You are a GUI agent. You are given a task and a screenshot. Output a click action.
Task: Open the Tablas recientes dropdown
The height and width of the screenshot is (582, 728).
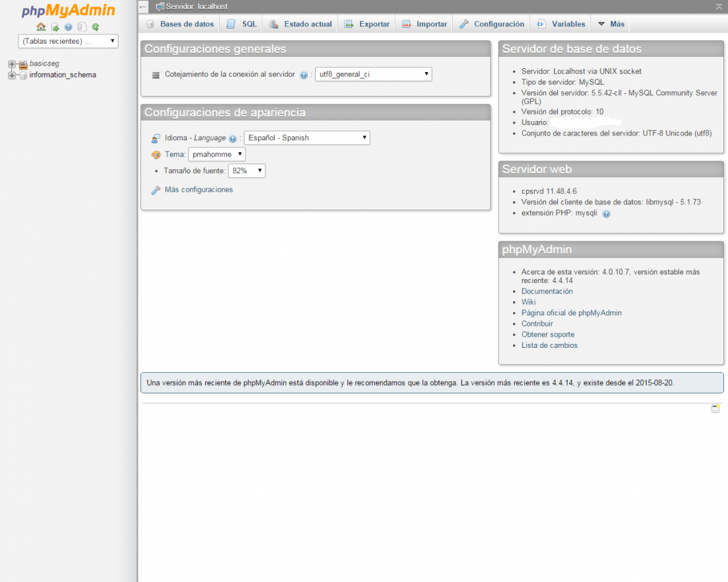68,41
